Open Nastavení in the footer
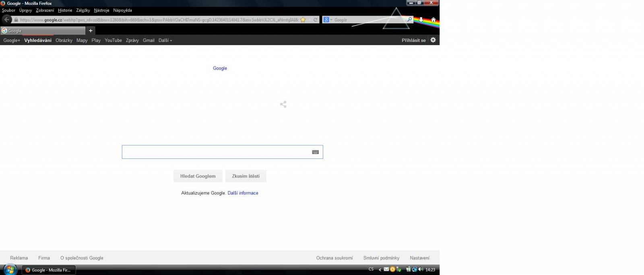Image resolution: width=644 pixels, height=275 pixels. (419, 258)
